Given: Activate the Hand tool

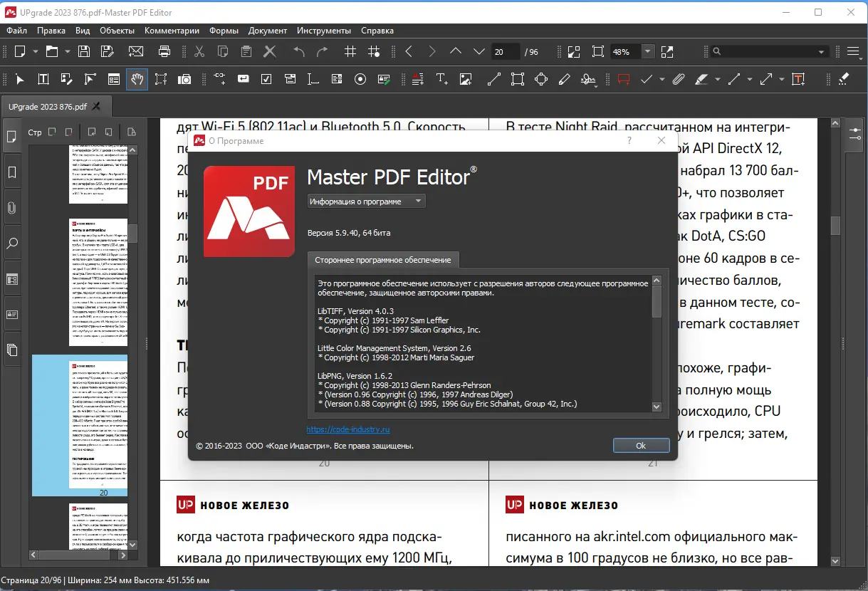Looking at the screenshot, I should (137, 79).
